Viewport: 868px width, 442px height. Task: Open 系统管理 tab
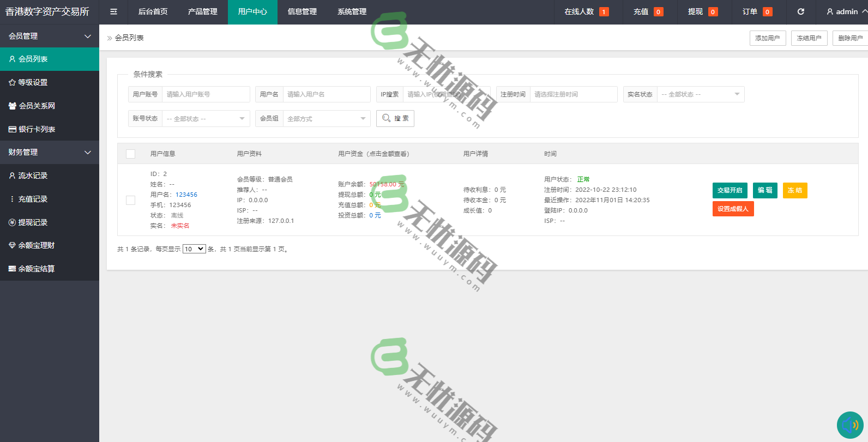click(x=352, y=11)
